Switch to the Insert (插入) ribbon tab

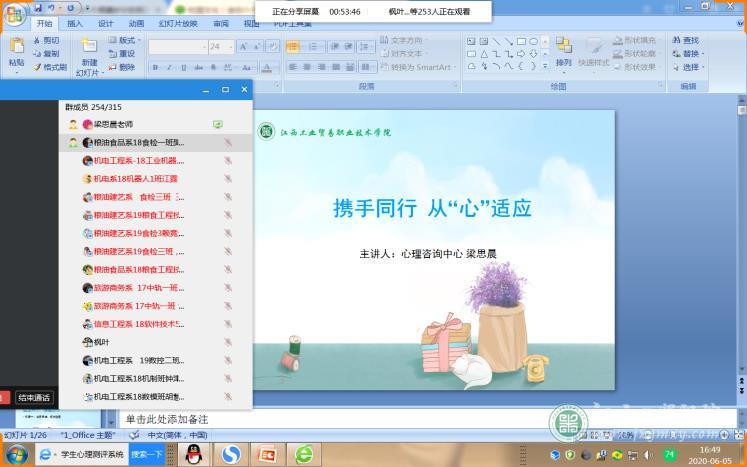(75, 23)
